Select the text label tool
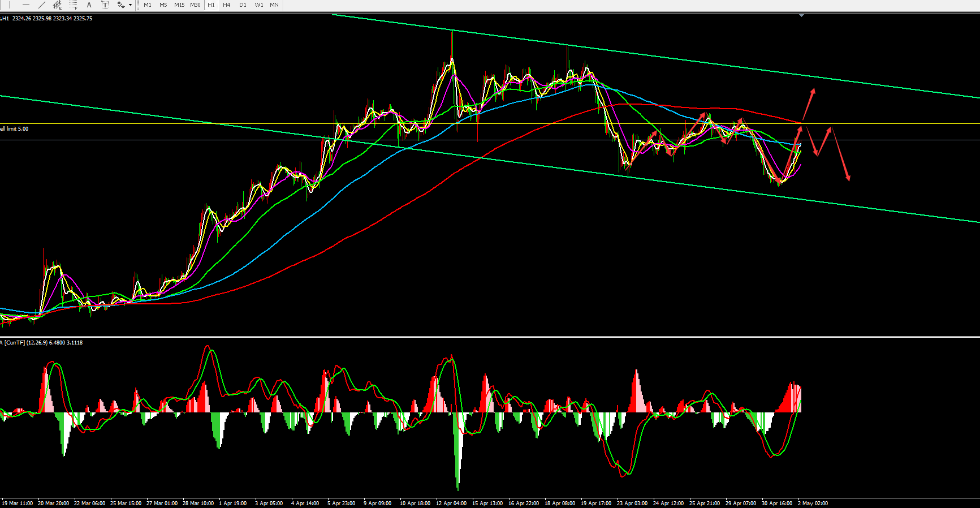The width and height of the screenshot is (980, 508). click(105, 5)
